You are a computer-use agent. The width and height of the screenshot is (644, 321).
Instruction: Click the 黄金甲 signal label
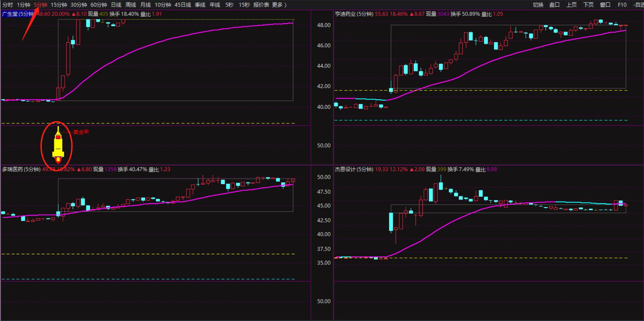tap(81, 132)
